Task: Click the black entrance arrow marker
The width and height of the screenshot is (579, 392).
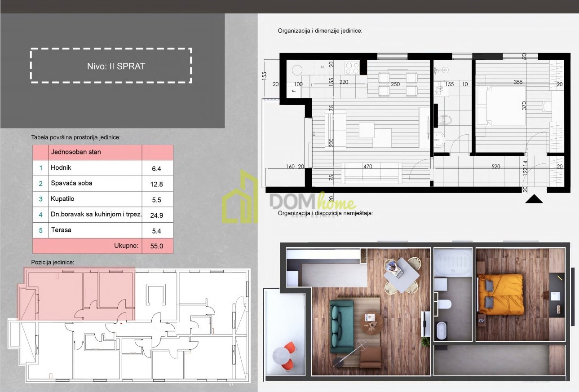Action: [535, 199]
